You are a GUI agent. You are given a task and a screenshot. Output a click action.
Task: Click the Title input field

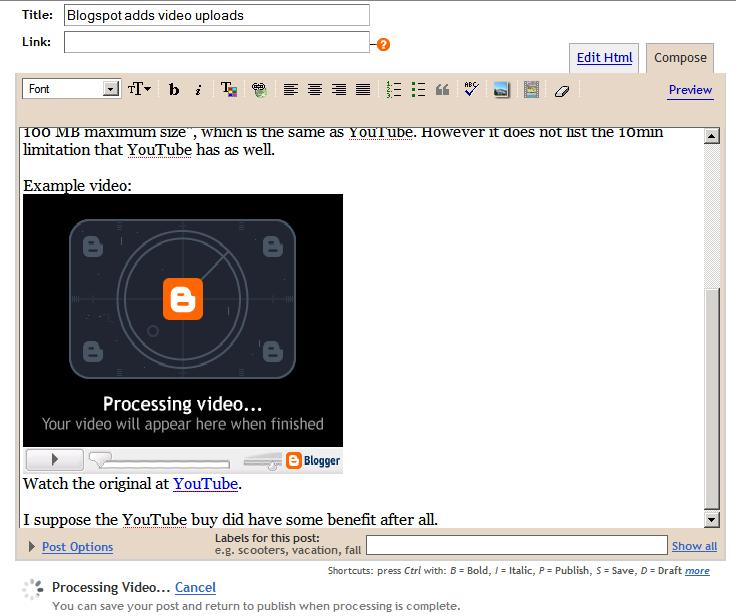pos(216,15)
